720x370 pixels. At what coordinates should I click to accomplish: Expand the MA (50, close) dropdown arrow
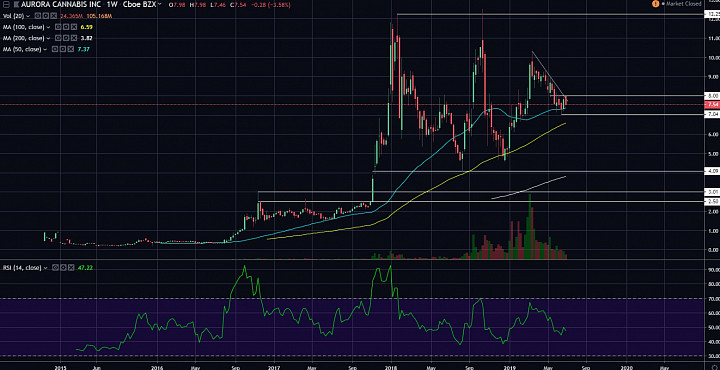(x=45, y=49)
